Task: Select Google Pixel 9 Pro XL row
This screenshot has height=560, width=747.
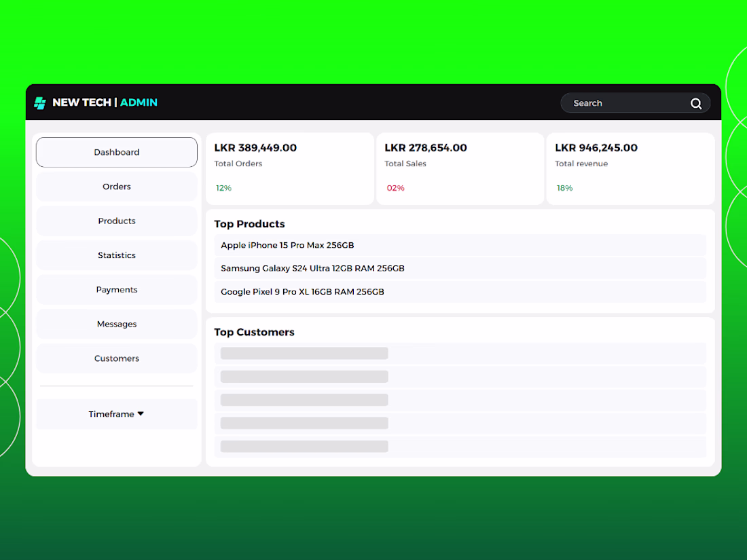Action: [x=460, y=291]
